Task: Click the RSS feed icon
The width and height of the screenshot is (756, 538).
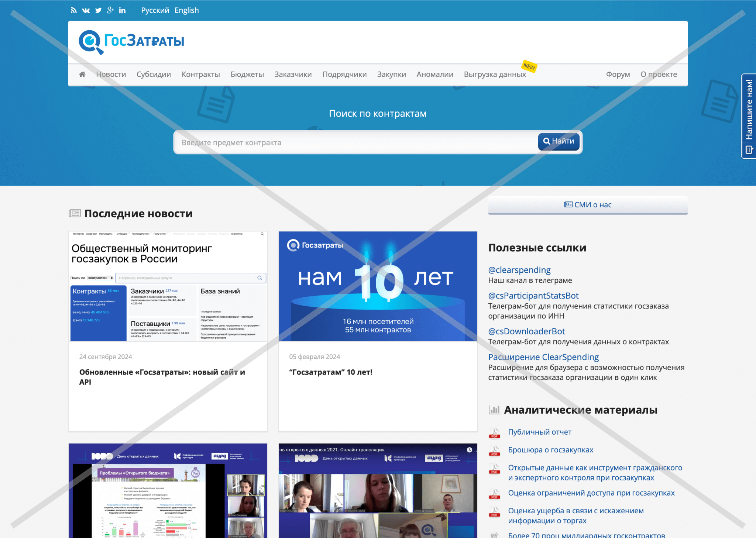Action: coord(73,10)
